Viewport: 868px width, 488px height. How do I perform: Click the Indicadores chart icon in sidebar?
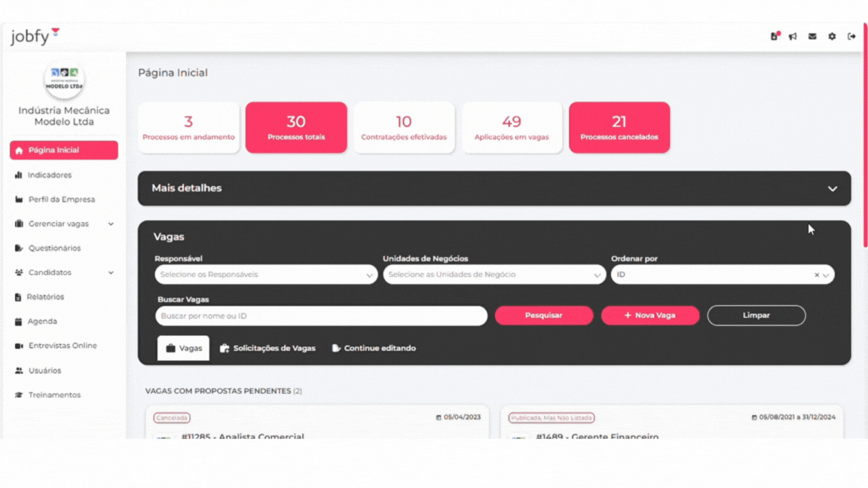(19, 175)
